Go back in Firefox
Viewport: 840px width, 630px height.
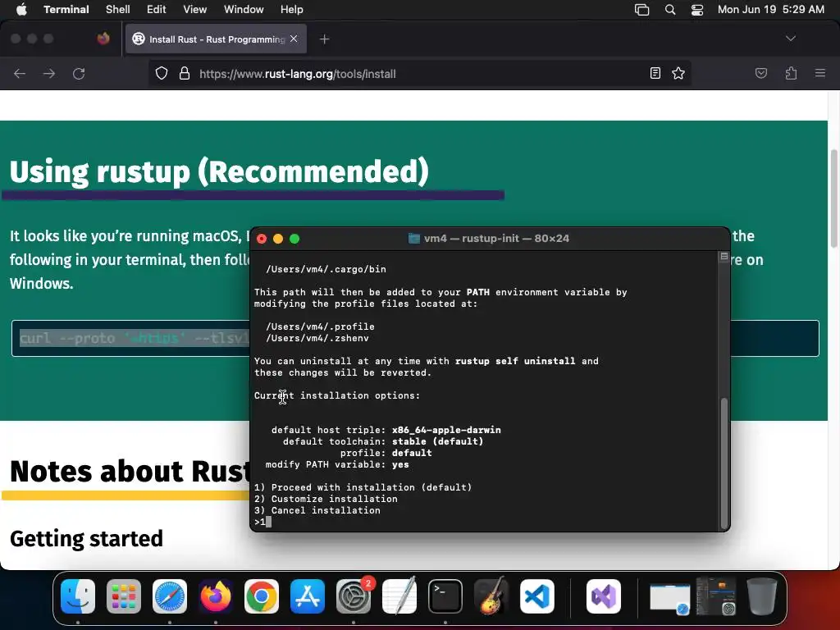(20, 73)
